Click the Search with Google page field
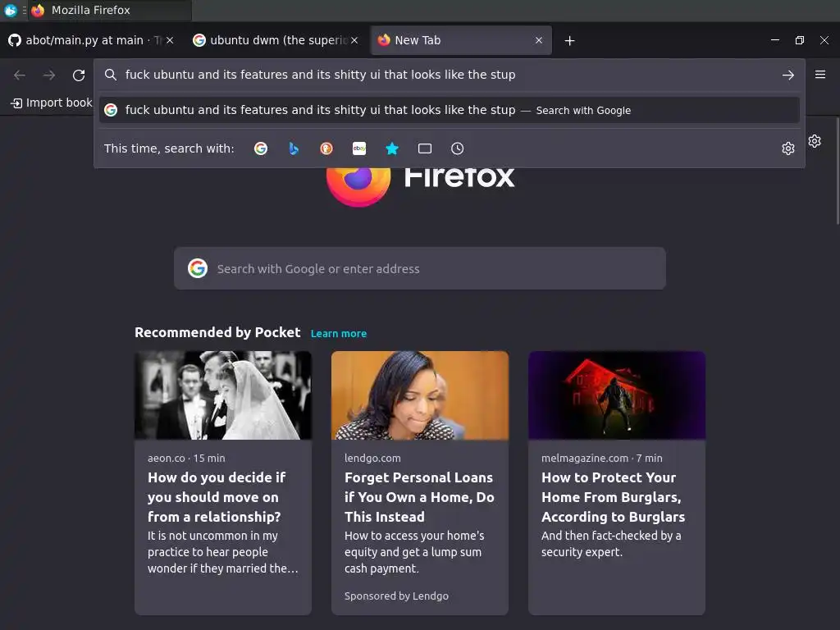Screen dimensions: 840x630 point(420,268)
